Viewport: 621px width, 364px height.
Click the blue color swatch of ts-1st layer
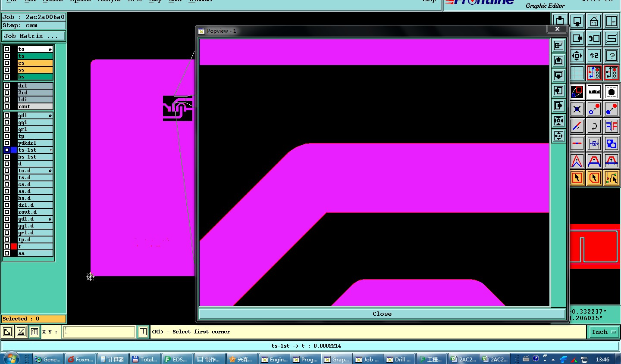pyautogui.click(x=14, y=150)
